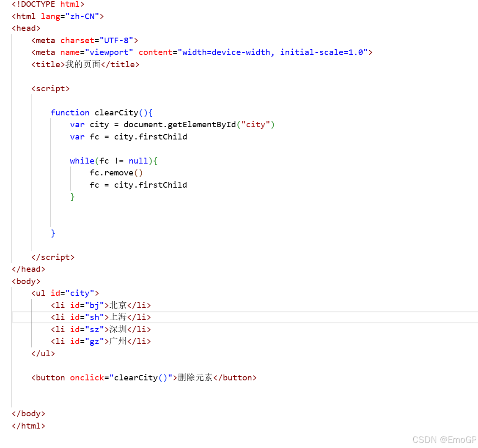Click the closing head tag
478x448 pixels.
point(28,269)
